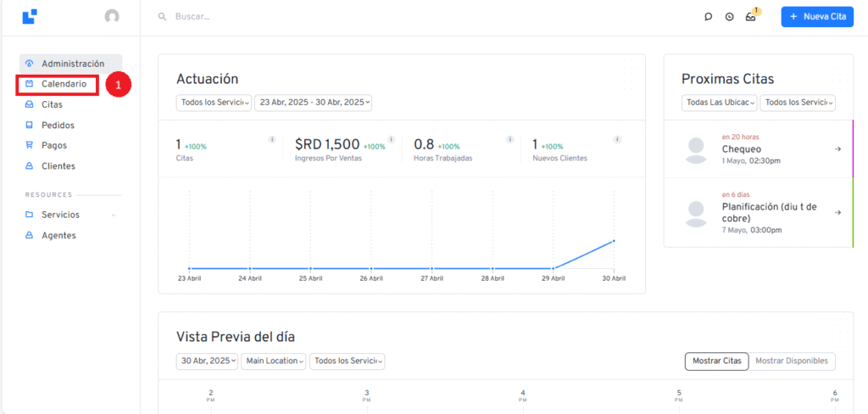Viewport: 868px width, 414px height.
Task: Go to Pedidos in sidebar
Action: pyautogui.click(x=58, y=125)
